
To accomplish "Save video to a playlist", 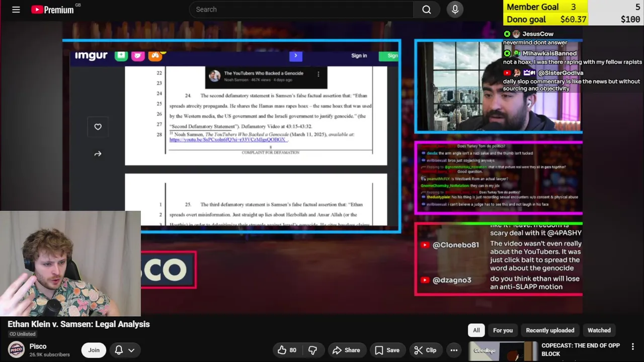I will (387, 350).
